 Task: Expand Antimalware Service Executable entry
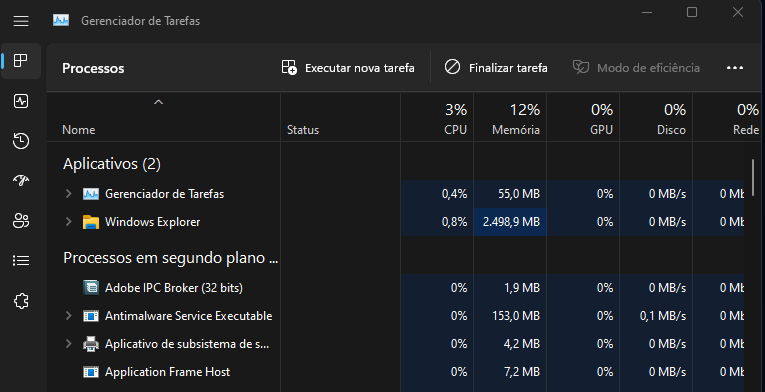69,316
